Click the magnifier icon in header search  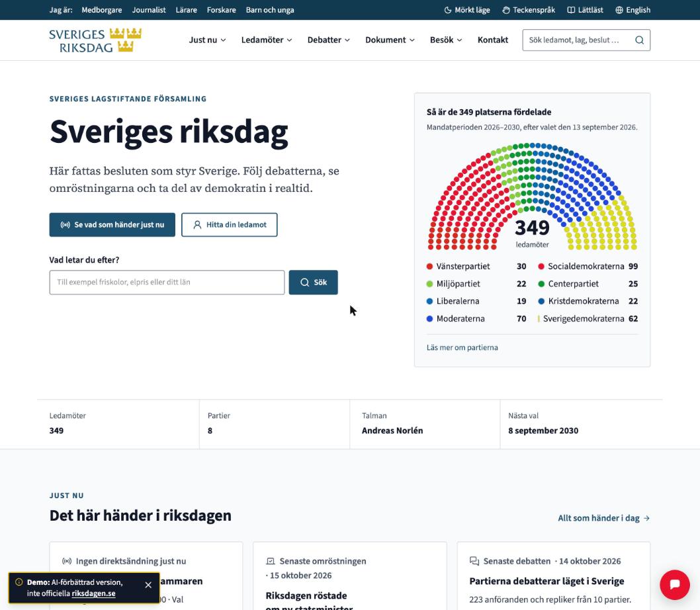pyautogui.click(x=639, y=40)
